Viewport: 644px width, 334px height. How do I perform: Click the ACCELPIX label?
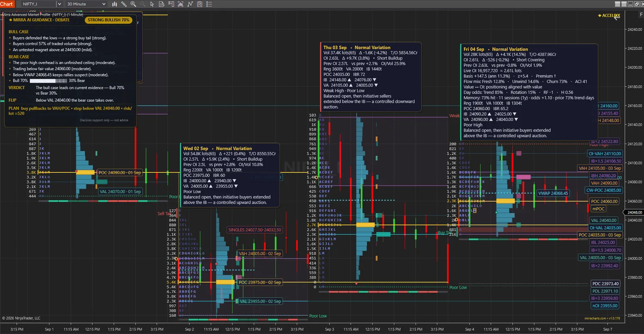(x=609, y=15)
